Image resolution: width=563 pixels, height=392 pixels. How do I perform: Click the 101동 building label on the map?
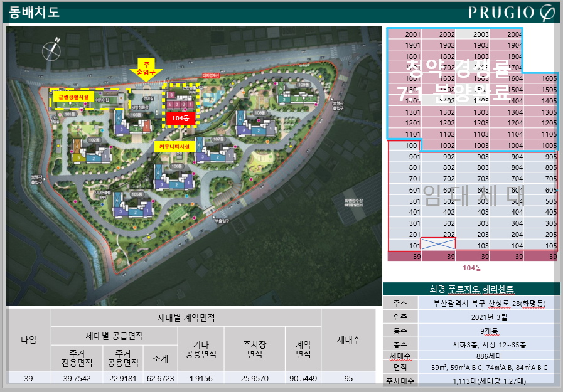(x=70, y=114)
